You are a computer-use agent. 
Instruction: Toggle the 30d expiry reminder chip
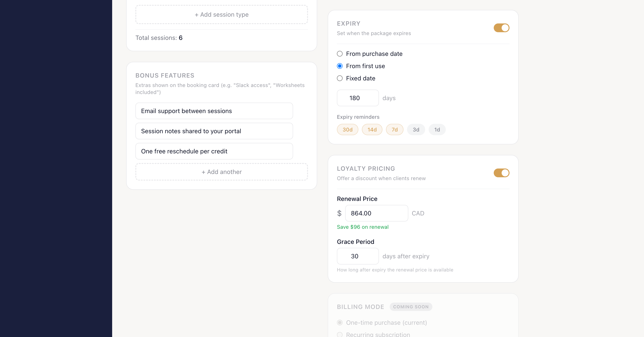pos(347,129)
